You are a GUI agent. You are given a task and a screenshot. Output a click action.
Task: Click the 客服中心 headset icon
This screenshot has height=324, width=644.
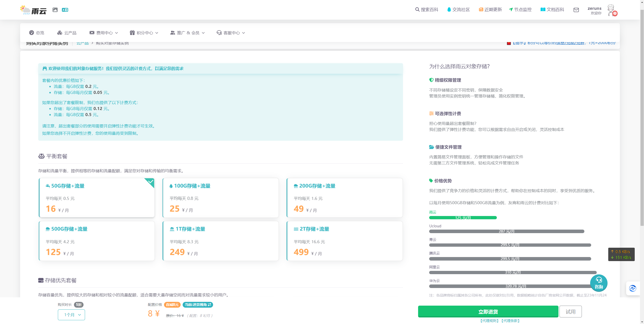click(219, 33)
